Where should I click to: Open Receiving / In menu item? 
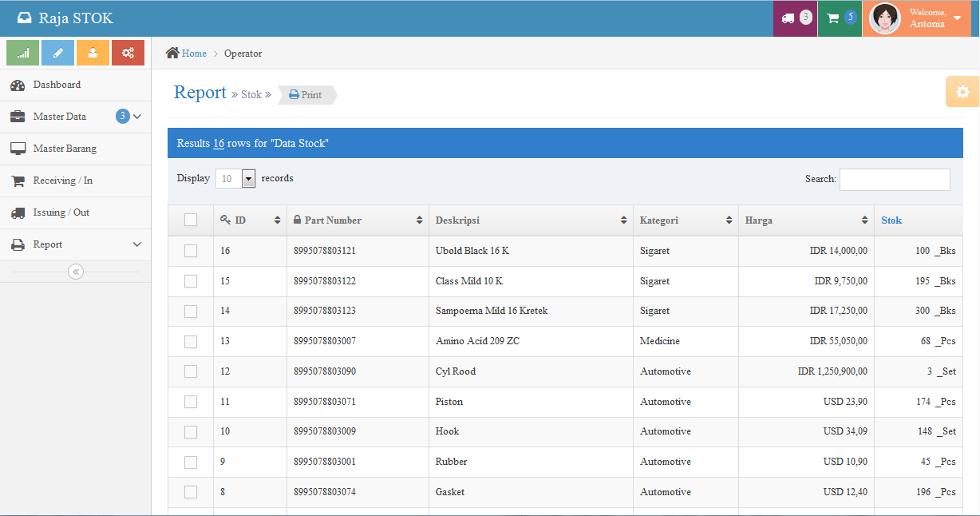pos(75,181)
